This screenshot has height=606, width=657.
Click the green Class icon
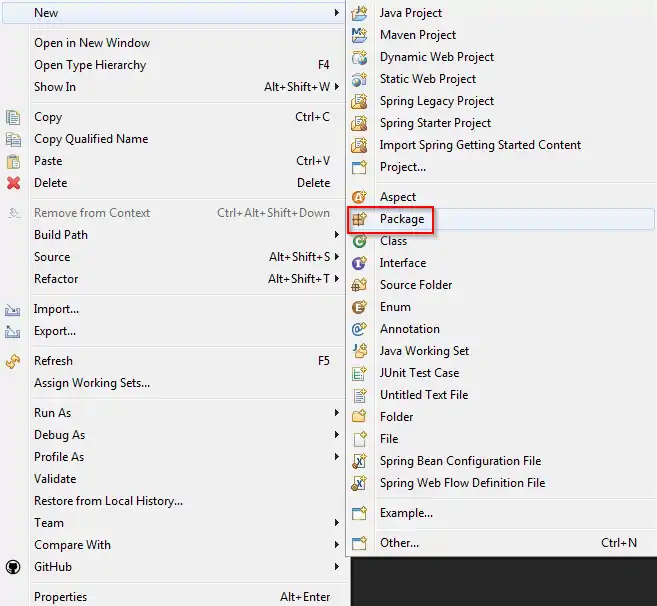pos(359,241)
